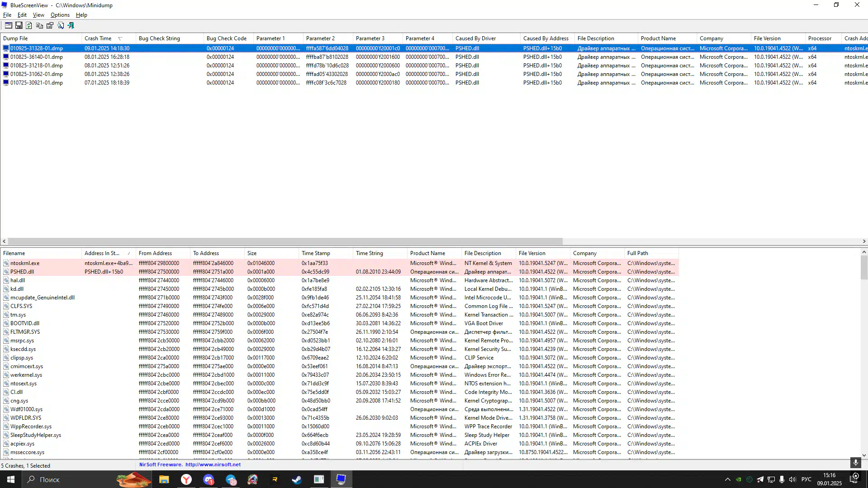Sort lower pane by Time Stamp header
This screenshot has height=488, width=868.
tap(326, 253)
